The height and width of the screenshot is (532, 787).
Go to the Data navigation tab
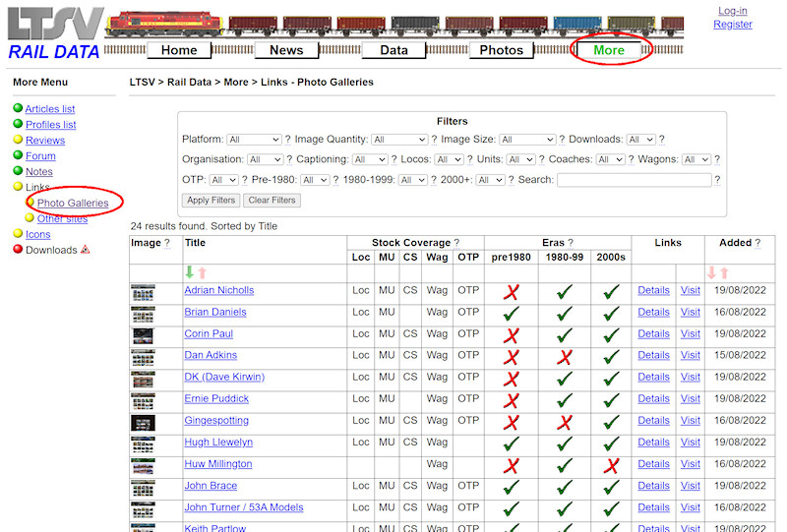pyautogui.click(x=393, y=50)
